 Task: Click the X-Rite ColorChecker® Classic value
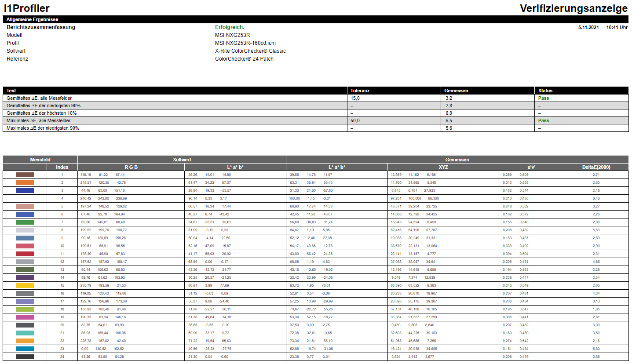click(x=250, y=51)
